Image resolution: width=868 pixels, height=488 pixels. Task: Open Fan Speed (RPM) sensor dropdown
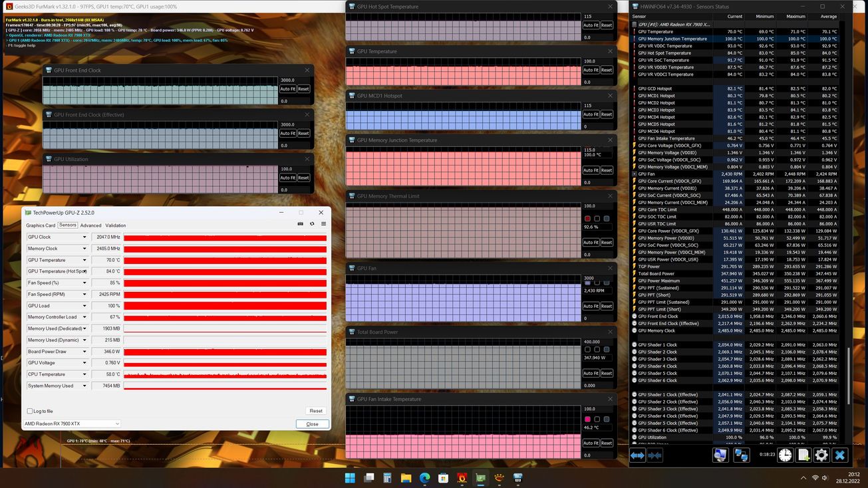(x=84, y=294)
